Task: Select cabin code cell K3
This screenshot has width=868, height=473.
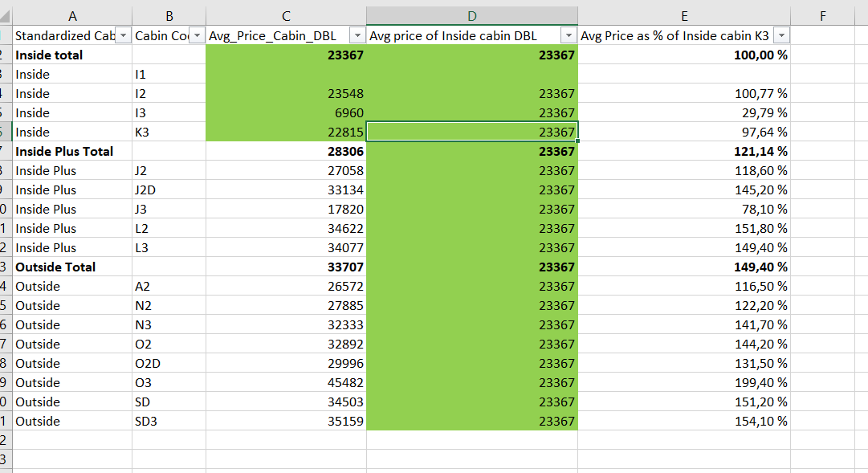Action: pyautogui.click(x=169, y=132)
